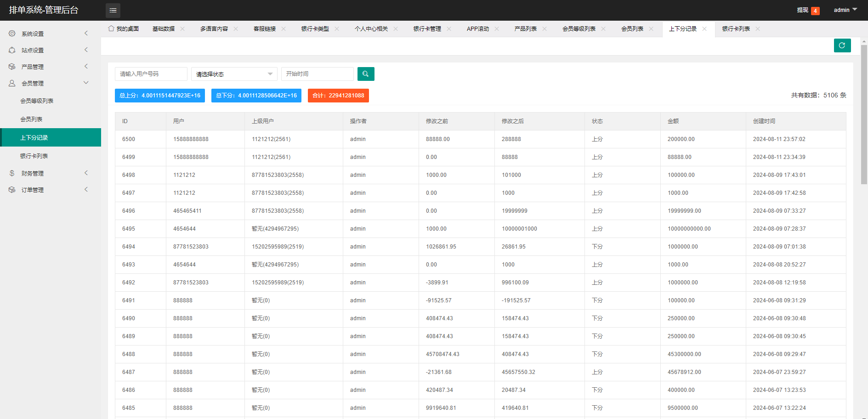The width and height of the screenshot is (868, 419).
Task: Open 会员等级列表 in the sidebar
Action: 37,101
